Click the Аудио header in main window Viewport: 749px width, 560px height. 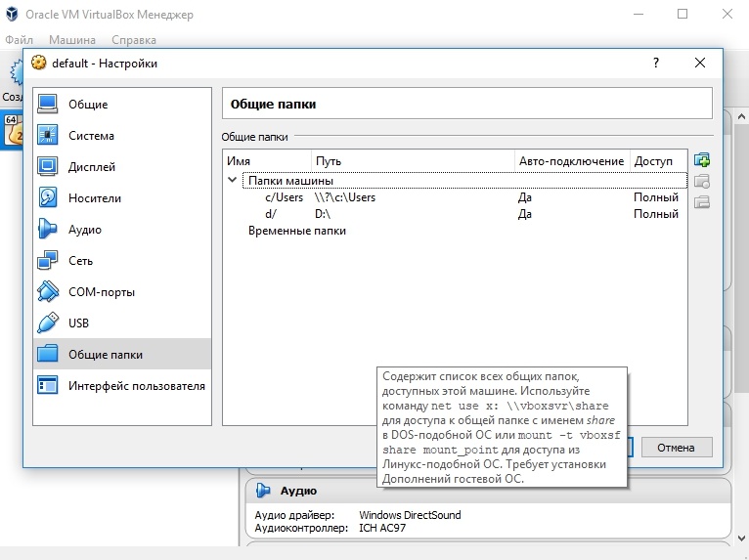click(298, 491)
